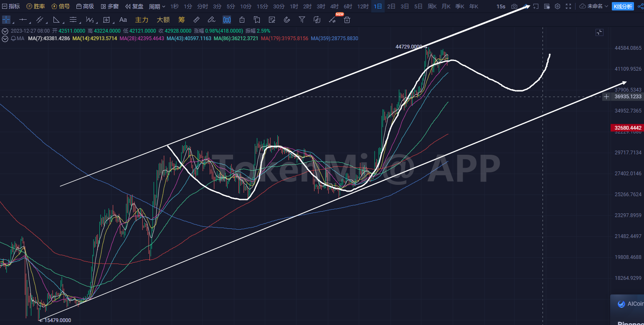Take a chart screenshot with camera icon
The width and height of the screenshot is (644, 325).
[x=514, y=6]
